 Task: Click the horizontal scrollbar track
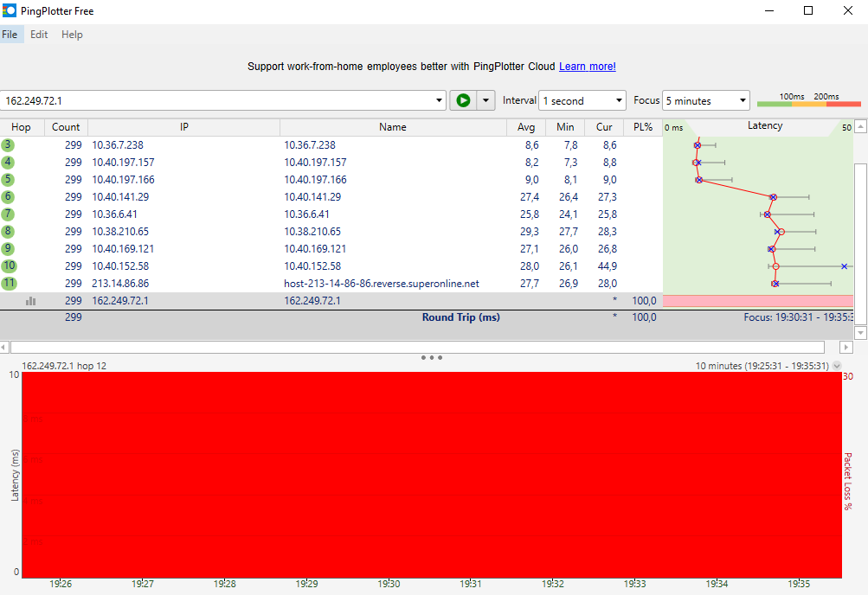click(417, 348)
